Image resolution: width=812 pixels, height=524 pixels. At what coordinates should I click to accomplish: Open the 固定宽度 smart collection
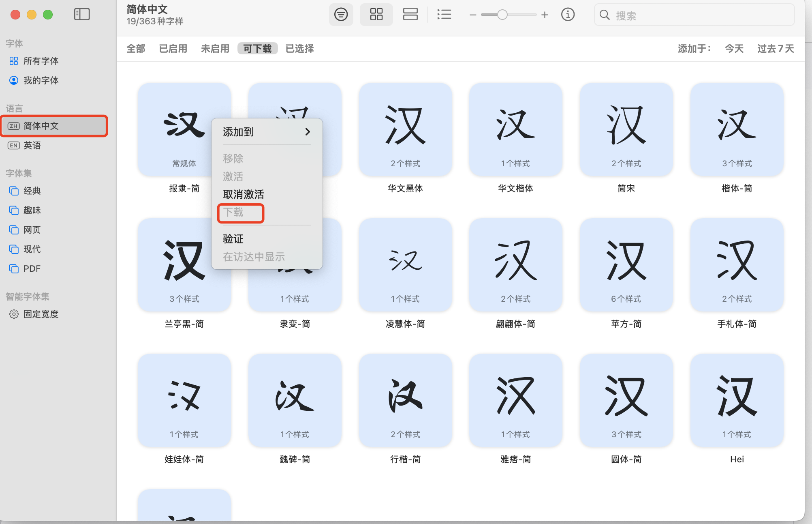pyautogui.click(x=41, y=314)
